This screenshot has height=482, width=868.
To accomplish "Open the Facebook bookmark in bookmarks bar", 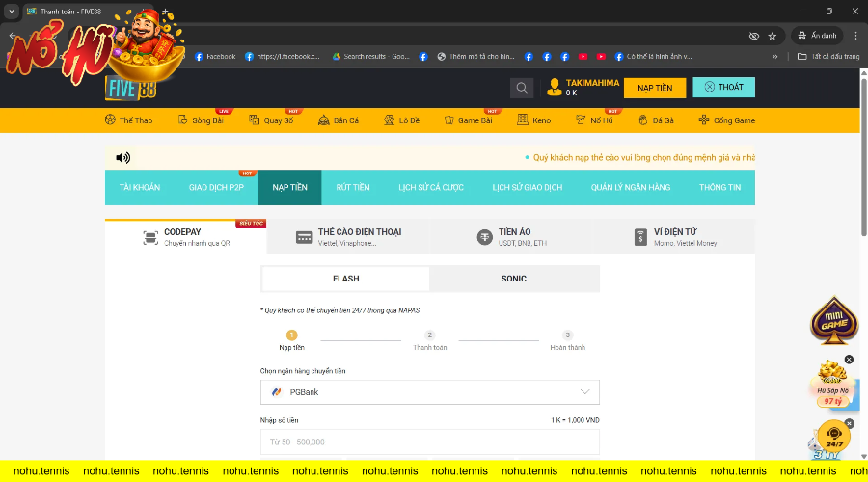I will tap(215, 57).
